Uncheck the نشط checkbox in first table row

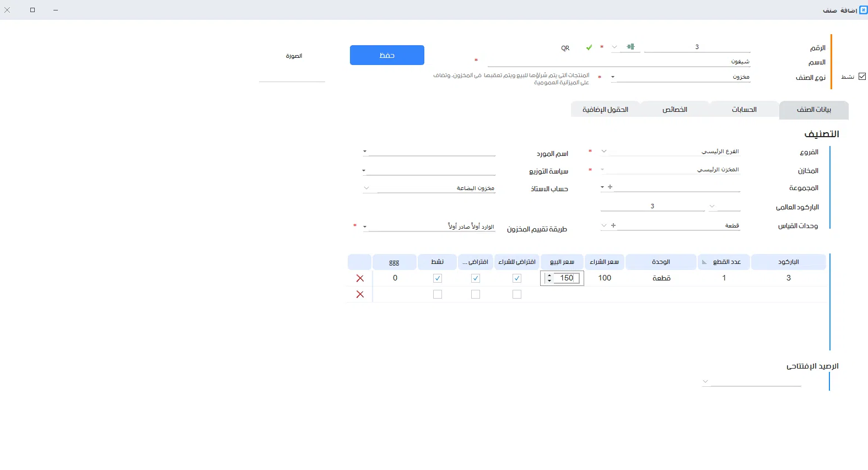[x=438, y=278]
